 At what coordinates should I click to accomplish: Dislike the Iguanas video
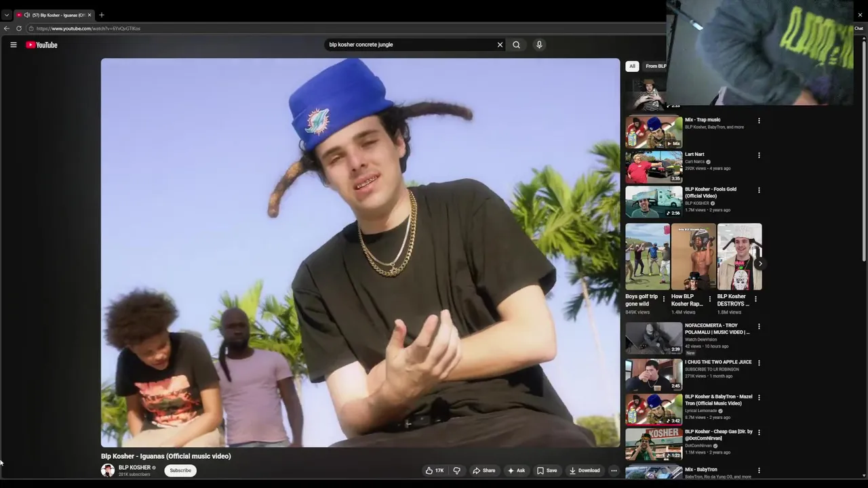click(456, 470)
